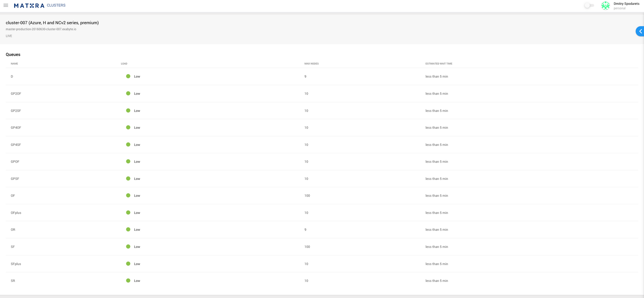The height and width of the screenshot is (298, 644).
Task: Click the Low load label for OFplus
Action: tap(137, 213)
